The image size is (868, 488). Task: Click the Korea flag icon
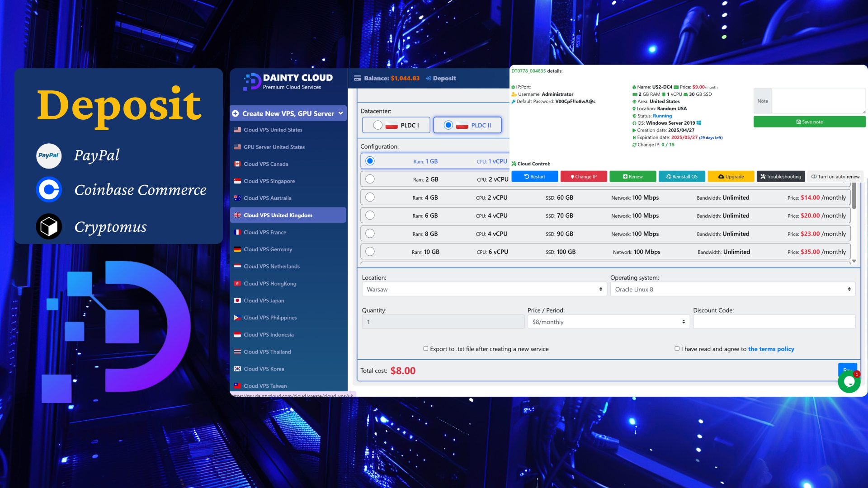(237, 369)
